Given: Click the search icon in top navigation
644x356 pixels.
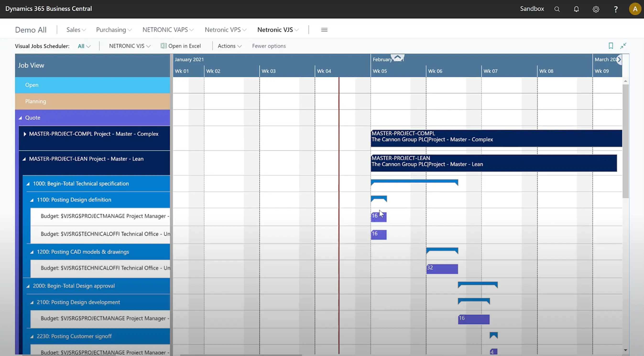Looking at the screenshot, I should (x=557, y=9).
